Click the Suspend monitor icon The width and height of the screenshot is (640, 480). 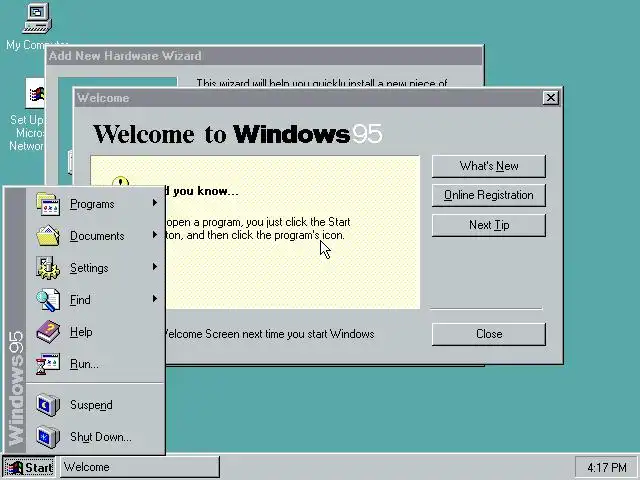click(x=48, y=405)
